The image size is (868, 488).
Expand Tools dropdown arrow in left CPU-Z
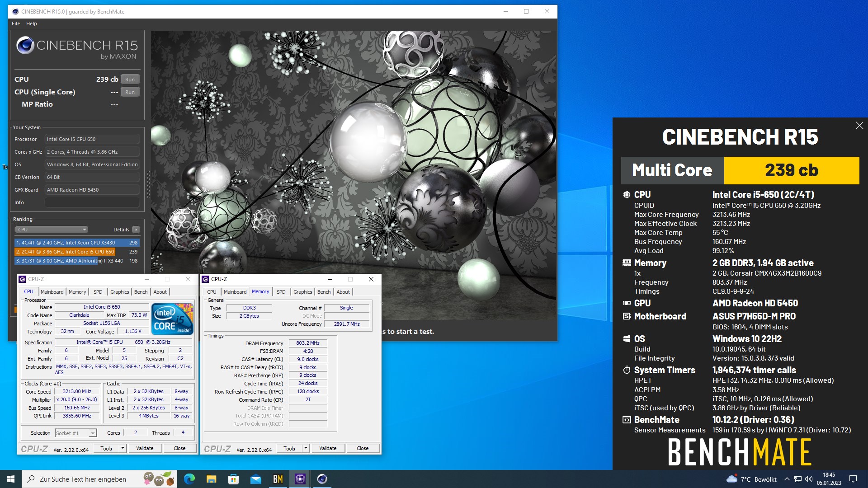pos(123,448)
